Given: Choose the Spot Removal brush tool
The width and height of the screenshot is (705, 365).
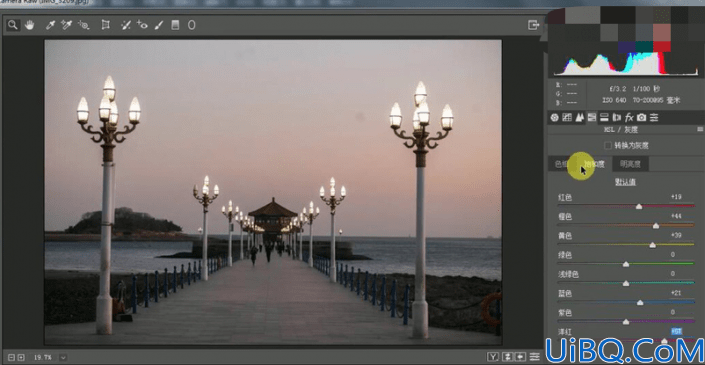Looking at the screenshot, I should (x=126, y=25).
